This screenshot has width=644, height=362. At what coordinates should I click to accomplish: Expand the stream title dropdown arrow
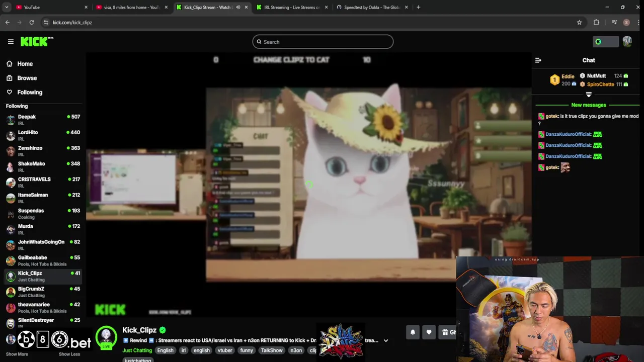tap(386, 340)
